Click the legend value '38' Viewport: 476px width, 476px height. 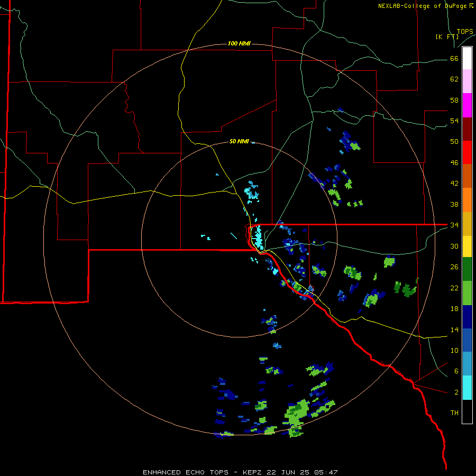click(x=454, y=204)
